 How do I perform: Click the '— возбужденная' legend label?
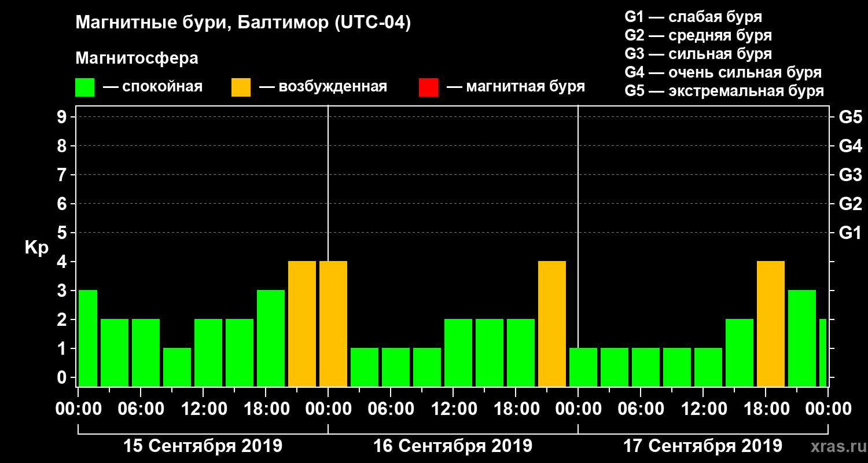[x=323, y=87]
